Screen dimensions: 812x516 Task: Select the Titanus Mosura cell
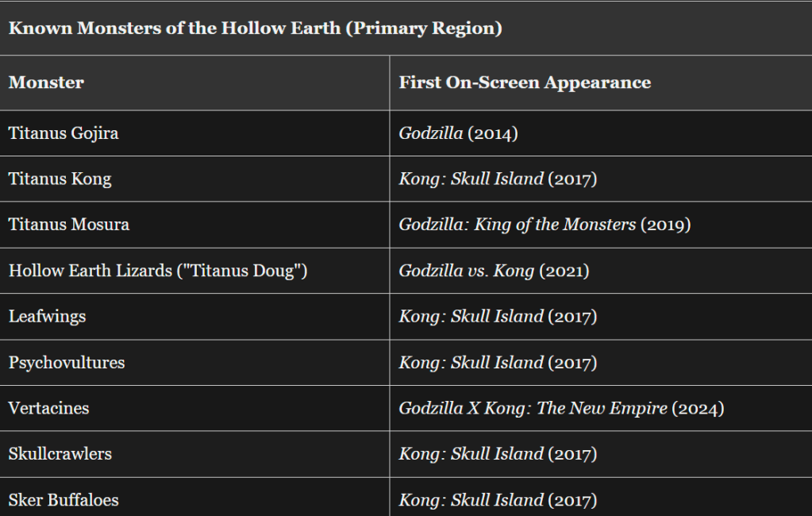pos(68,224)
